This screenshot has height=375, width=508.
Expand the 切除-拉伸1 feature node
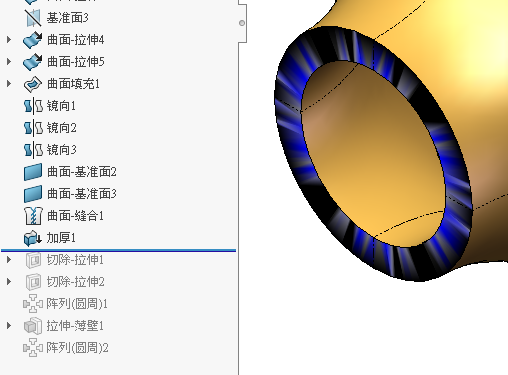[x=9, y=260]
